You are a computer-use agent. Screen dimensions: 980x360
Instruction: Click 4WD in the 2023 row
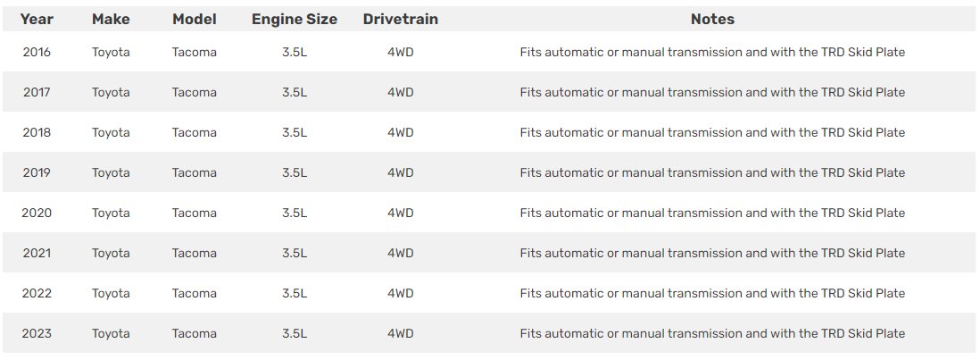click(x=401, y=334)
